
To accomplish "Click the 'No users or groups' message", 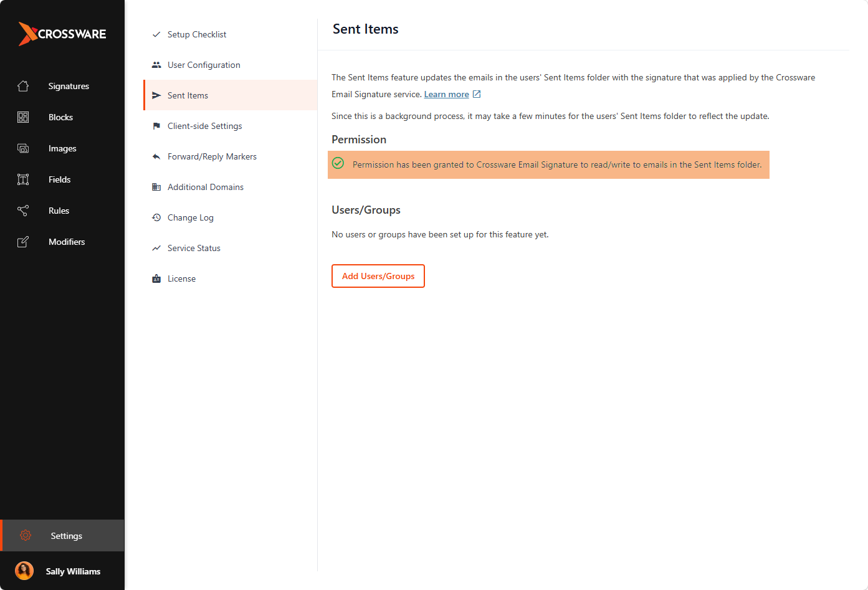I will point(440,234).
